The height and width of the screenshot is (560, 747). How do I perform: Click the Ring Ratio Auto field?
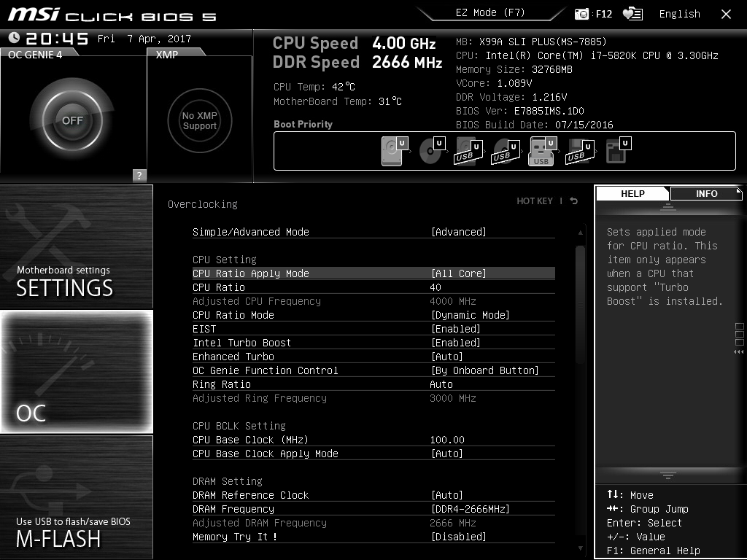[441, 384]
